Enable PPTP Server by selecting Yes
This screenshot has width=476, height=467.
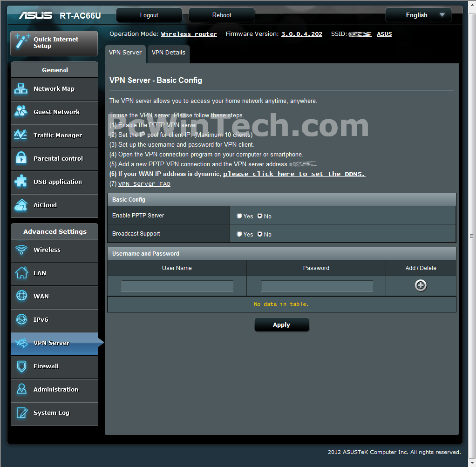(239, 216)
